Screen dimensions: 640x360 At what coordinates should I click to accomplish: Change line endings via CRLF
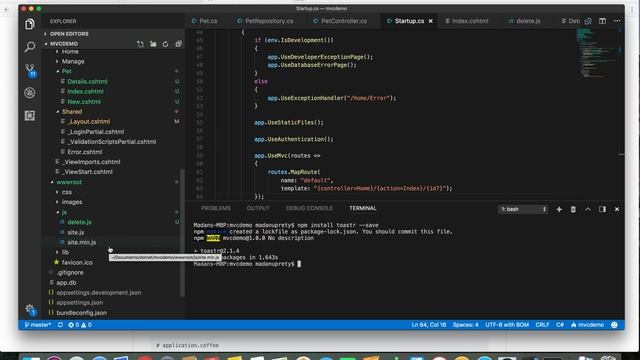pyautogui.click(x=542, y=325)
